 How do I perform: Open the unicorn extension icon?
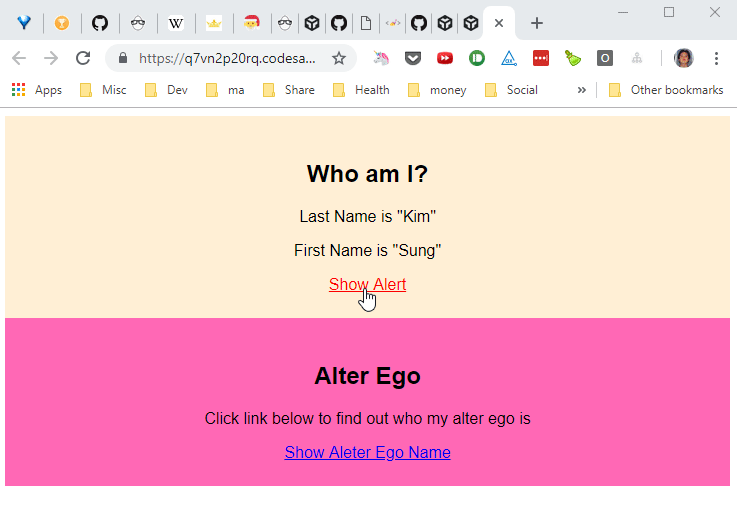tap(381, 58)
